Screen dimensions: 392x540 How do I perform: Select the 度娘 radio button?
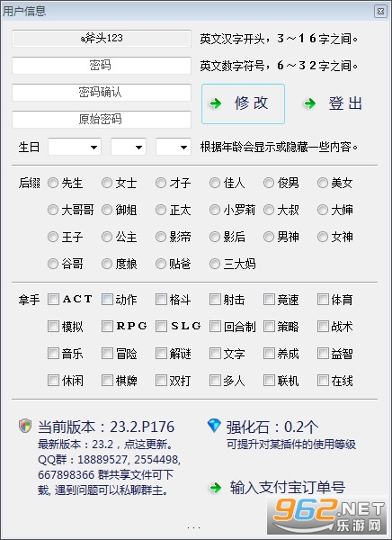107,264
